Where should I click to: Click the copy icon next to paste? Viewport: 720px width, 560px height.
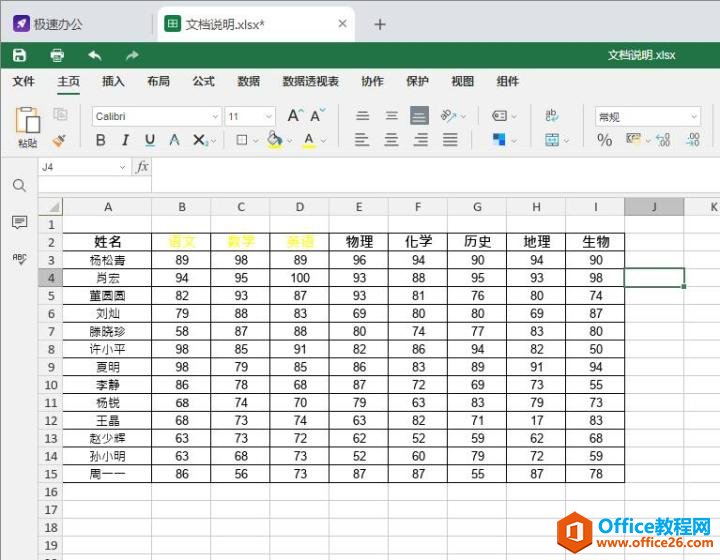point(60,114)
